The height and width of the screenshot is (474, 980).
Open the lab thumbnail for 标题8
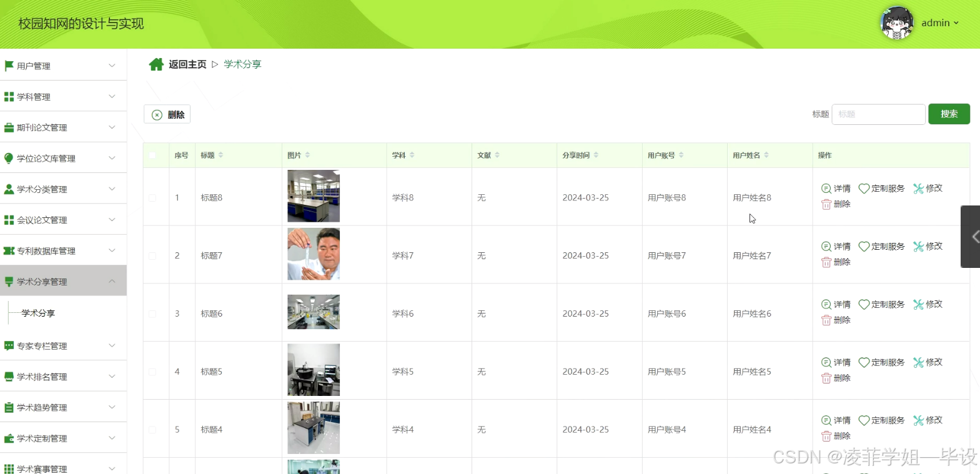[x=314, y=196]
